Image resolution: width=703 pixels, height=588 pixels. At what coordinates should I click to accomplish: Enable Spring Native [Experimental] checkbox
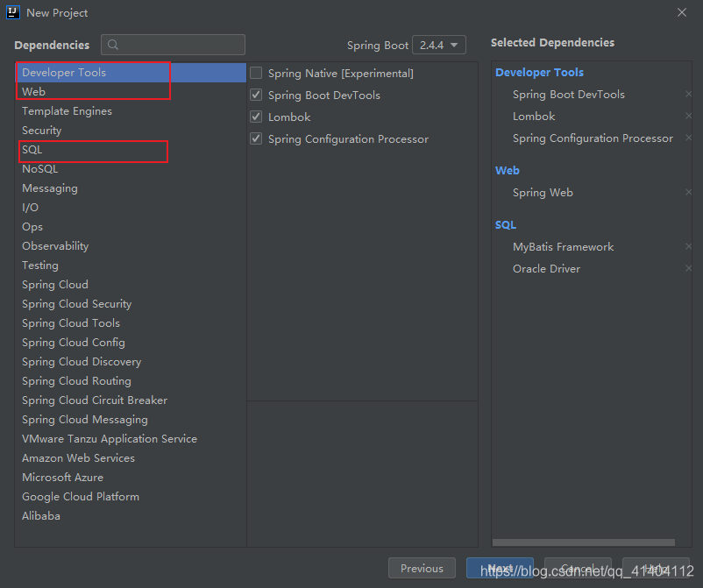(x=256, y=73)
